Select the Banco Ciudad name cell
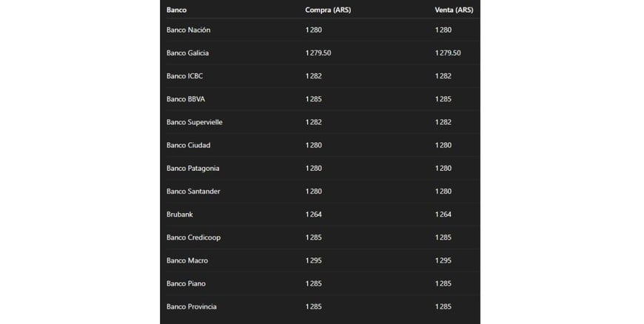 (x=189, y=145)
